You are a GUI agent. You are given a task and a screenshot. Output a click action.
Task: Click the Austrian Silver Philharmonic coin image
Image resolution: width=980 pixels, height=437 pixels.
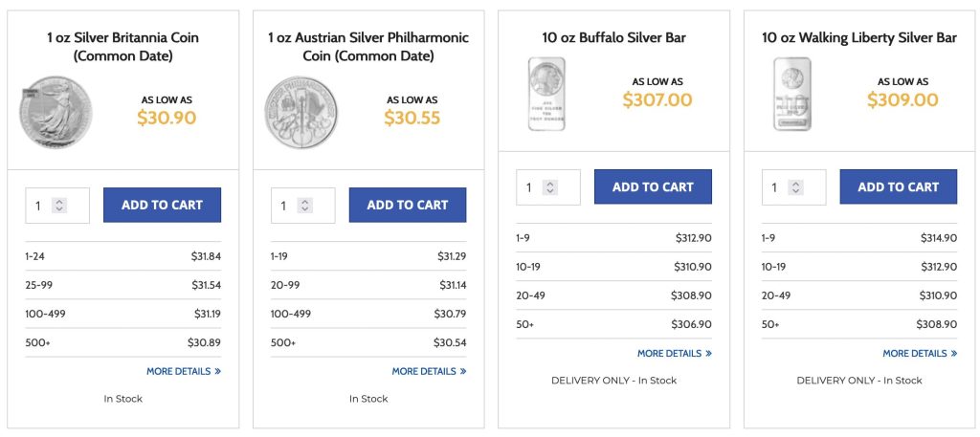tap(301, 112)
